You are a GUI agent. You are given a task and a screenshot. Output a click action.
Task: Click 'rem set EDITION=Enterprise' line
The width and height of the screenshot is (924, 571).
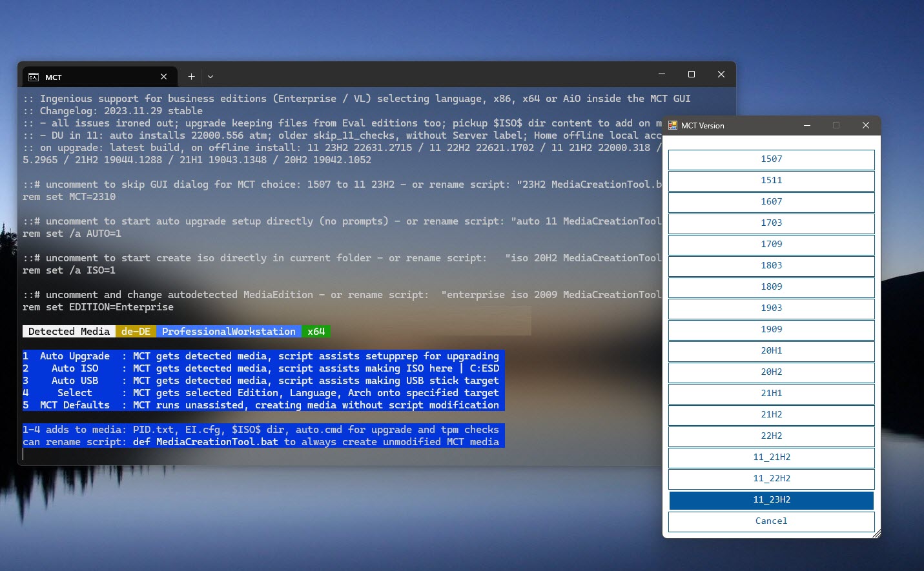98,307
